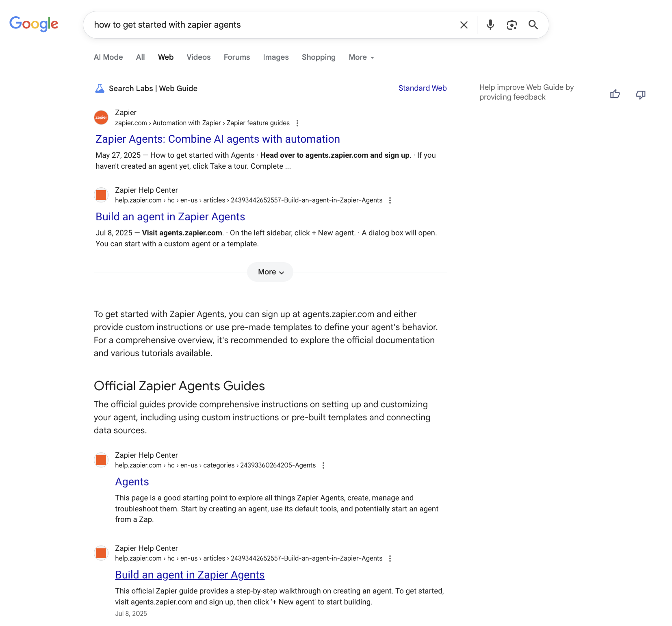Image resolution: width=672 pixels, height=626 pixels.
Task: Select the Web tab
Action: [166, 57]
